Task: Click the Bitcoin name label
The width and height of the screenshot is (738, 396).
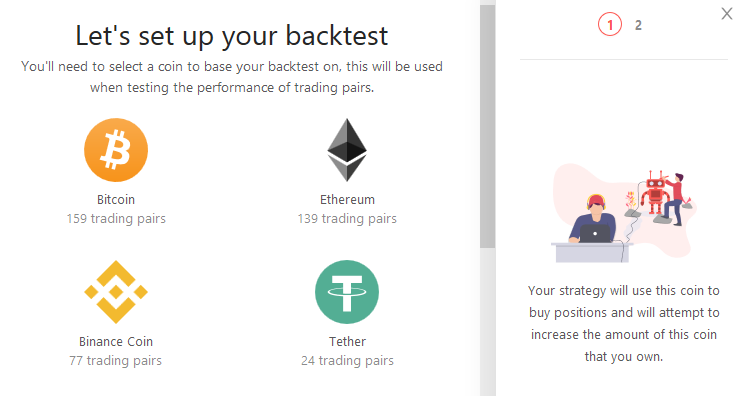Action: tap(116, 200)
